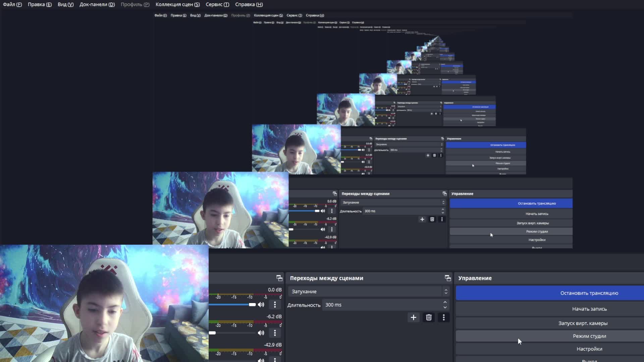
Task: Select the webcam overlay in the bottom-left corner
Action: 104,303
